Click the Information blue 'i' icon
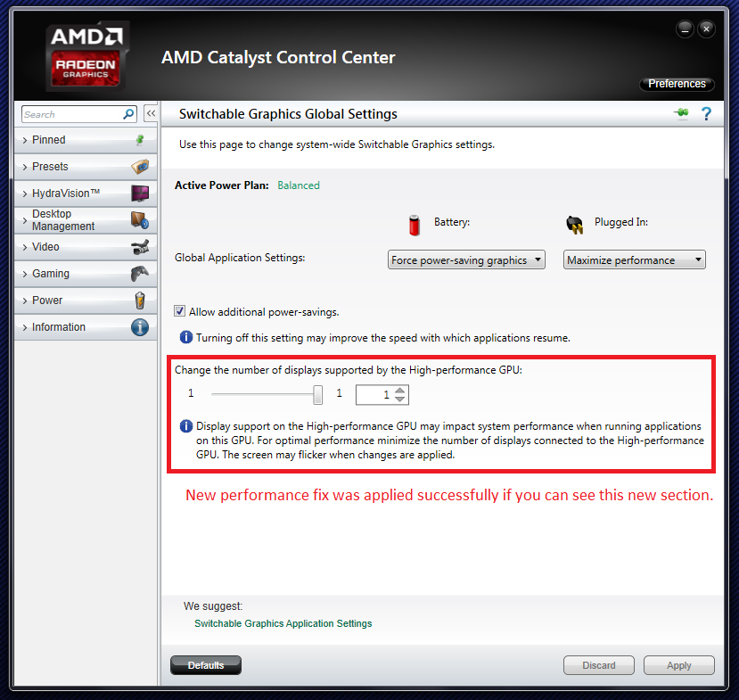The height and width of the screenshot is (700, 739). click(140, 327)
